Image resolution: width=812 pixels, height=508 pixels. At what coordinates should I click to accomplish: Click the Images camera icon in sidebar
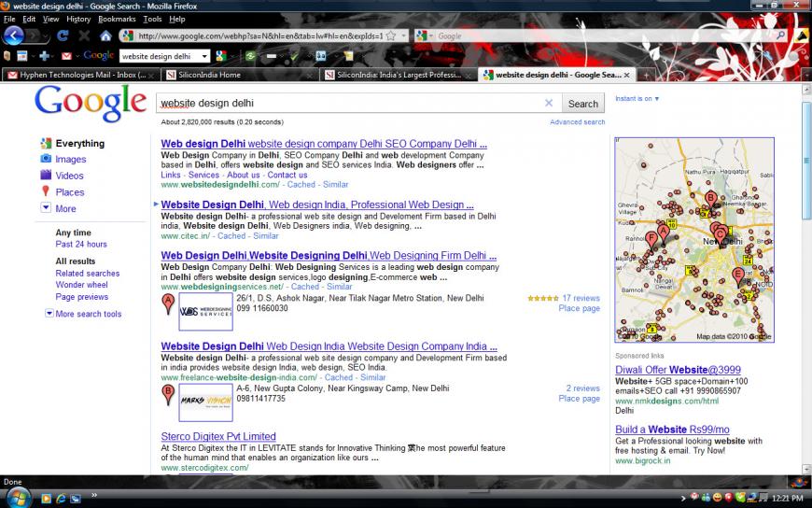46,159
